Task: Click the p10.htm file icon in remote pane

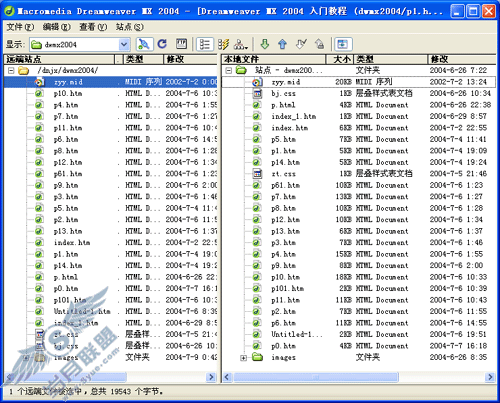Action: 39,93
